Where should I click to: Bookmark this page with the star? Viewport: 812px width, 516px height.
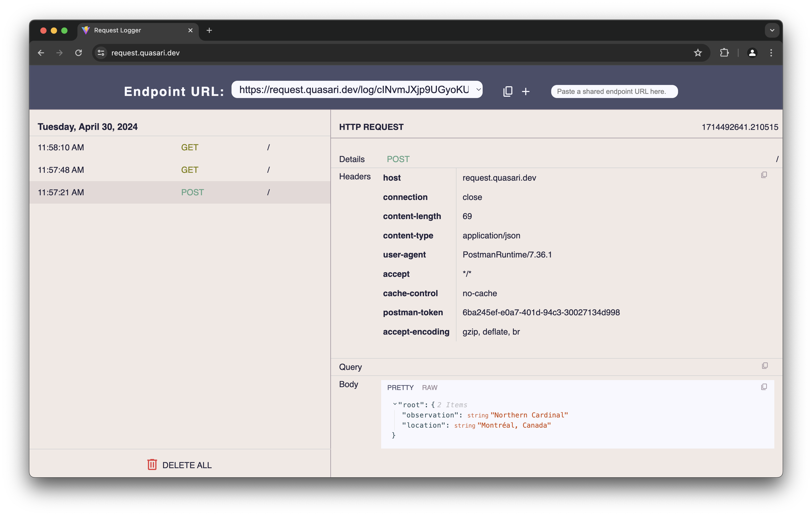click(698, 53)
